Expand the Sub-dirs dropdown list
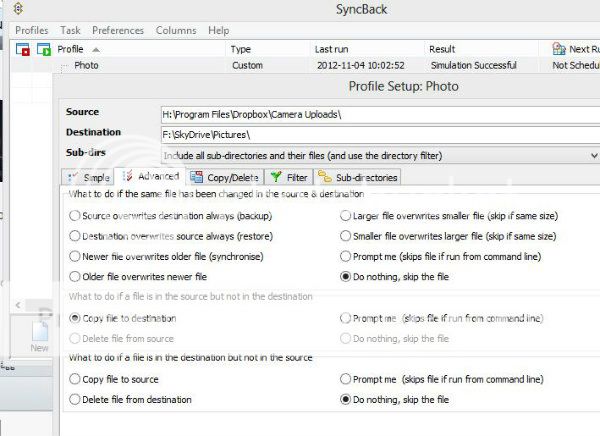 (594, 156)
